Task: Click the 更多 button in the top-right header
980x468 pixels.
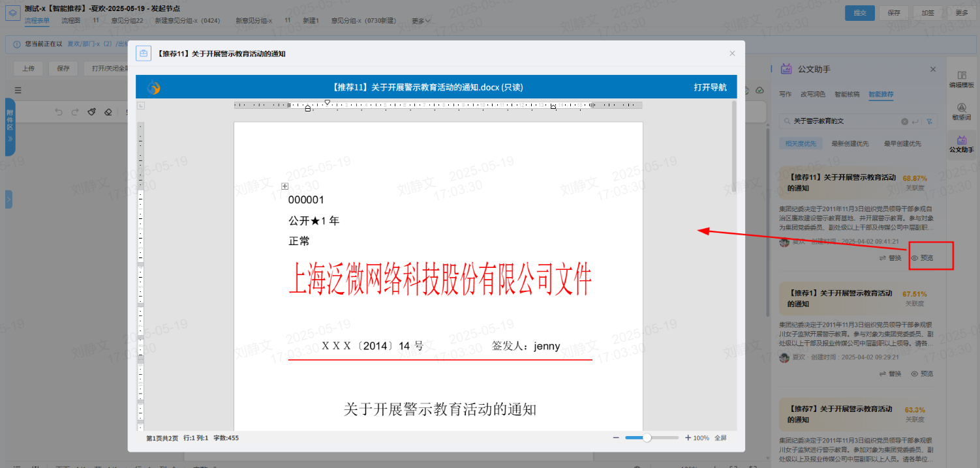Action: pos(962,13)
